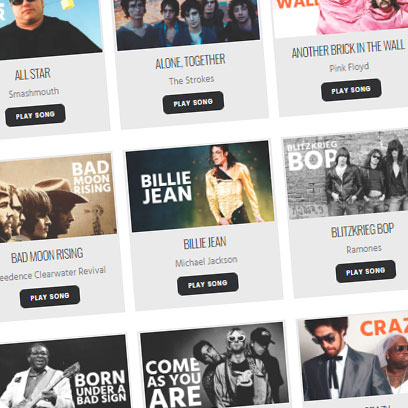Screen dimensions: 408x408
Task: Click the Michael Jackson artist name
Action: (x=206, y=261)
